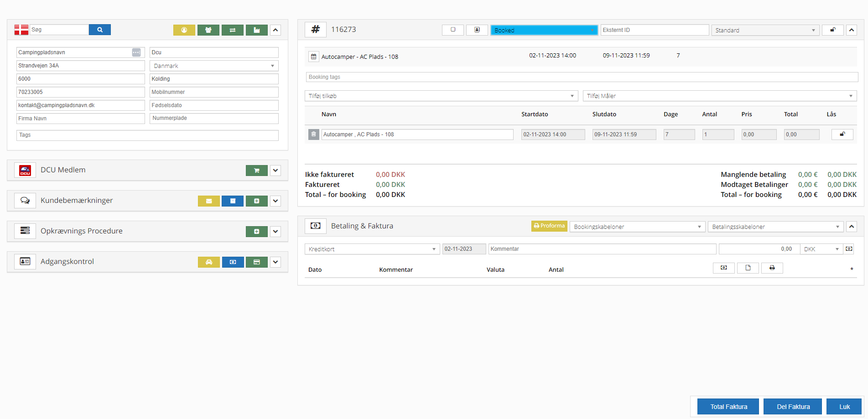This screenshot has width=868, height=419.
Task: Click the yellow customer profile icon
Action: 184,30
